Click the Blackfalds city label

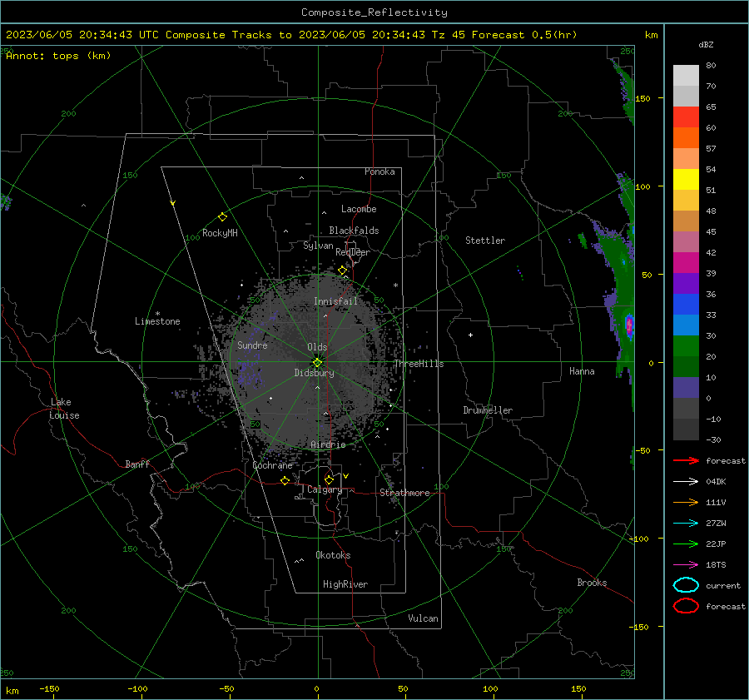tap(354, 231)
